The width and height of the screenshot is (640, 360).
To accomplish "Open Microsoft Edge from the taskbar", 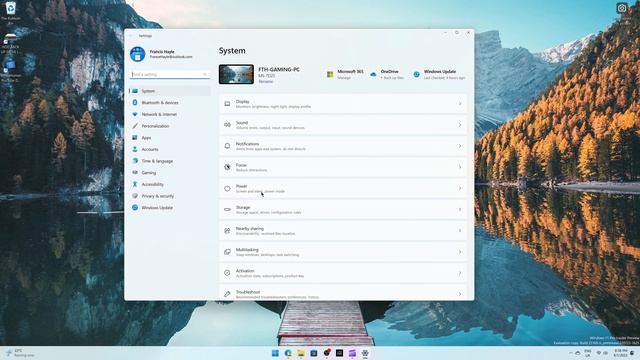I will [288, 353].
